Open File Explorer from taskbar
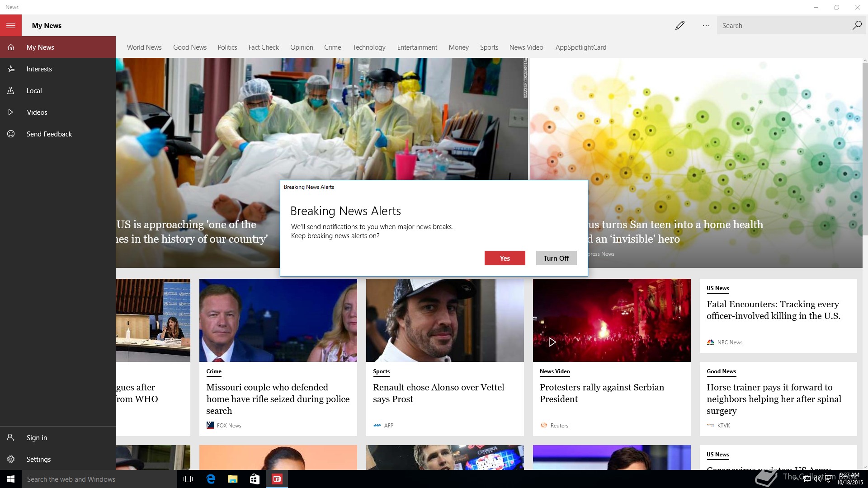The height and width of the screenshot is (488, 868). 232,479
